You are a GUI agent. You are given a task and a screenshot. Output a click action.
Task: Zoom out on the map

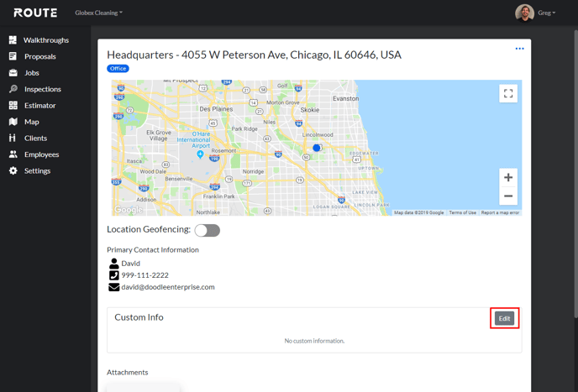click(x=508, y=196)
